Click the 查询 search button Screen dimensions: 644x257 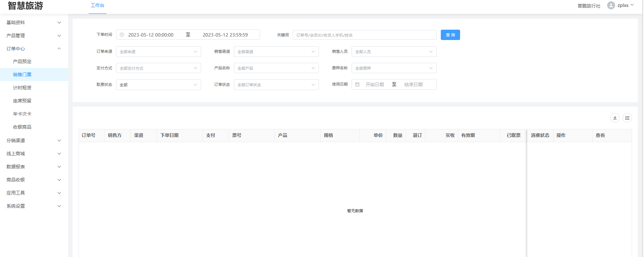pos(450,35)
